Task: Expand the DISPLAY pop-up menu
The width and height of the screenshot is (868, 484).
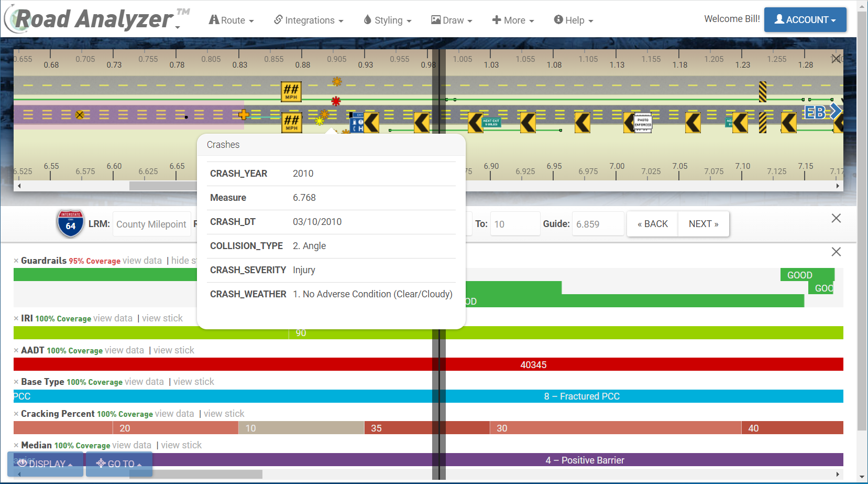Action: point(45,464)
